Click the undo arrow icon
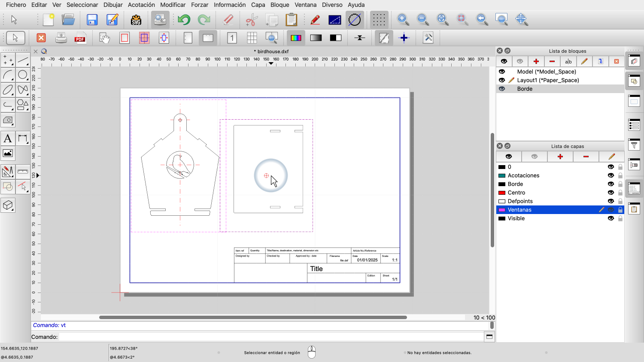 184,20
